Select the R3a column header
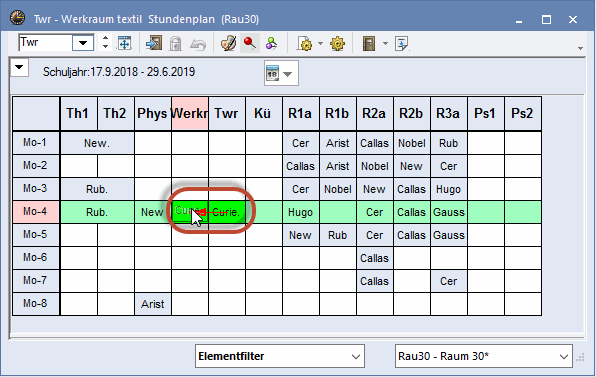Image resolution: width=596 pixels, height=377 pixels. click(x=448, y=113)
